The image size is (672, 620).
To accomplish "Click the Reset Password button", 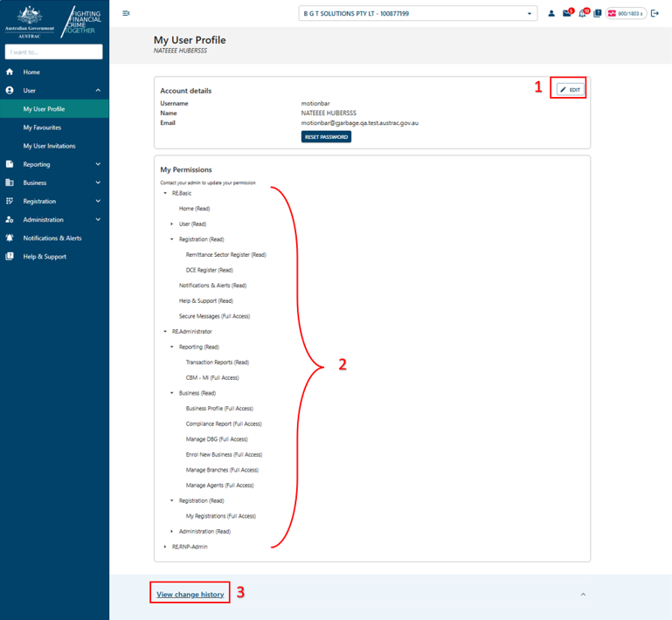I will click(326, 137).
